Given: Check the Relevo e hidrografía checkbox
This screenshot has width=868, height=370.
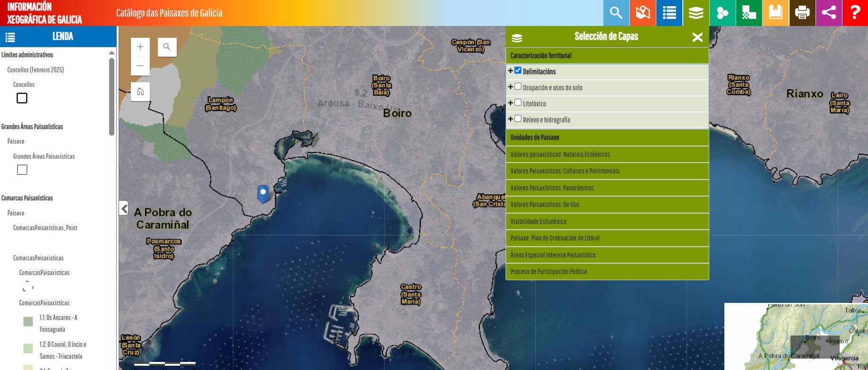Looking at the screenshot, I should click(x=518, y=119).
